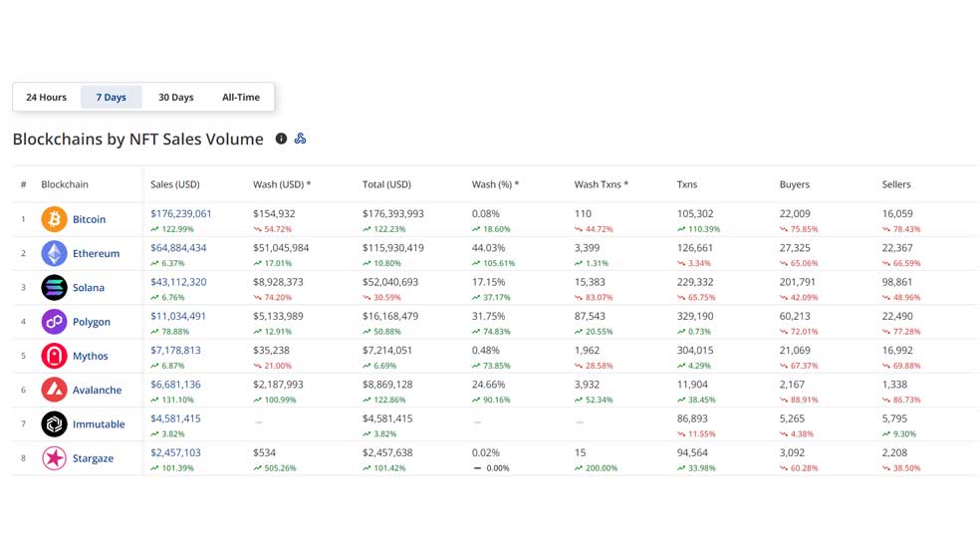Click Avalanche buyers count 2,167
Image resolution: width=980 pixels, height=552 pixels.
pos(792,385)
